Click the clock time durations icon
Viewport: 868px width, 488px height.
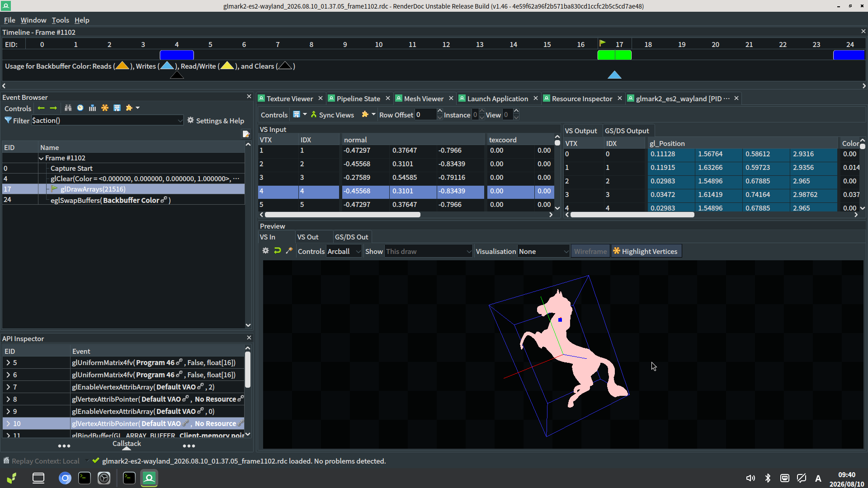(80, 108)
